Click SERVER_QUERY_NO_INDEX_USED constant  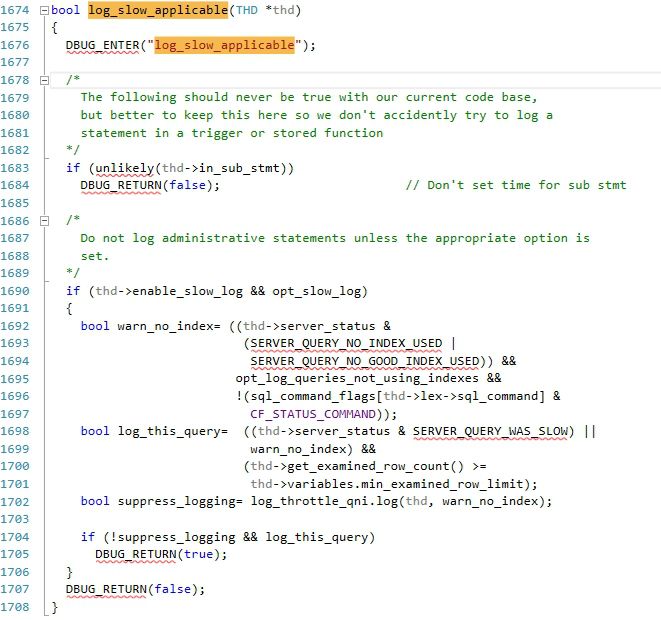(x=346, y=344)
